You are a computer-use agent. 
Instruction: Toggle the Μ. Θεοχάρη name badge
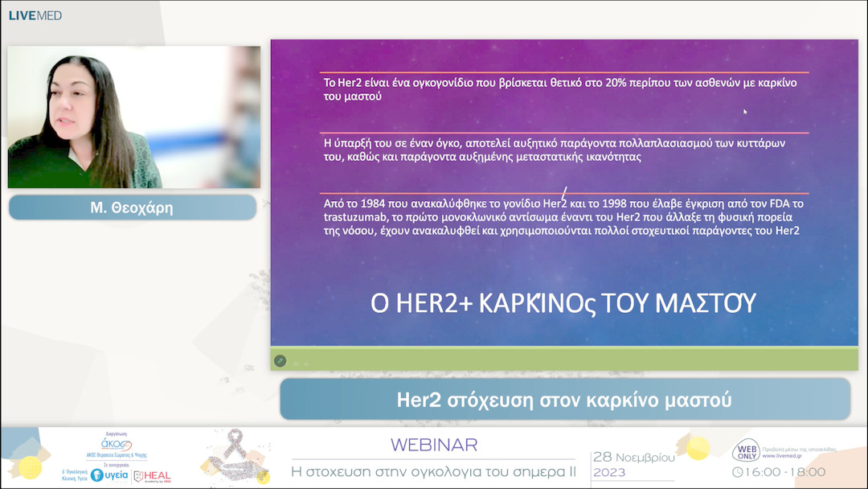pyautogui.click(x=132, y=208)
